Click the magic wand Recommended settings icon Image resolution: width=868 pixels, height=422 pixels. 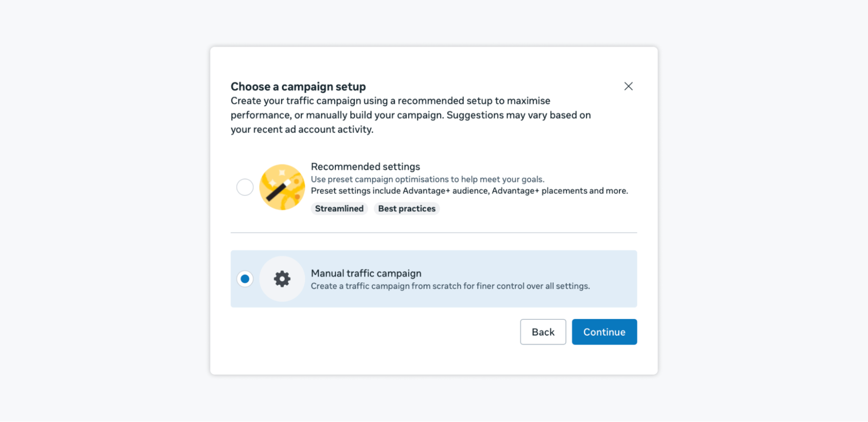282,187
